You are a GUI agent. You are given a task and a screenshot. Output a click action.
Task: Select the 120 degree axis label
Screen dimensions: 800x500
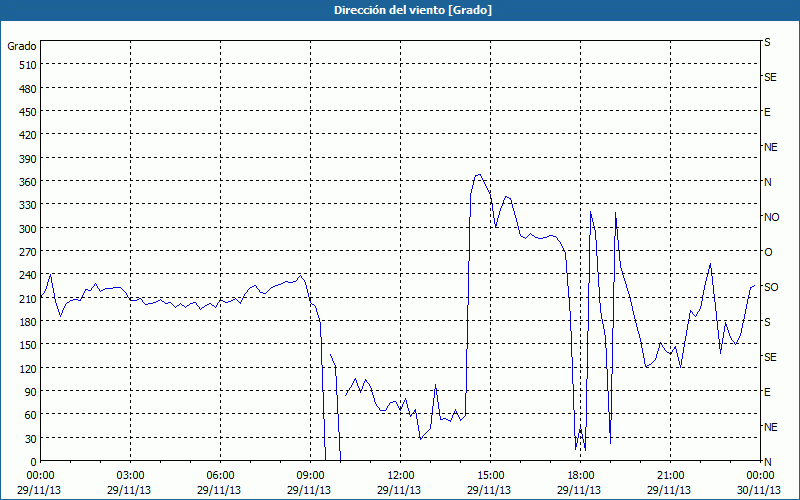tap(28, 369)
